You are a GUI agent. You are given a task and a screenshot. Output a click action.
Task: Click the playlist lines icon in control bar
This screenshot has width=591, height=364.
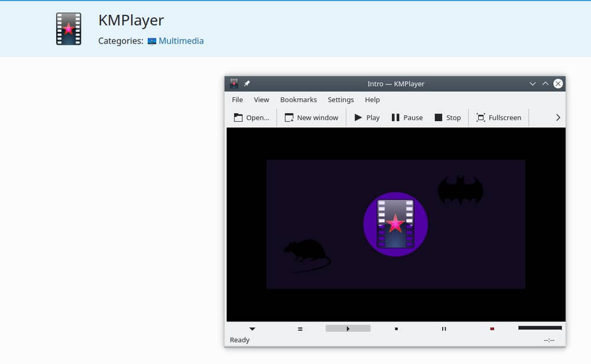pos(300,329)
